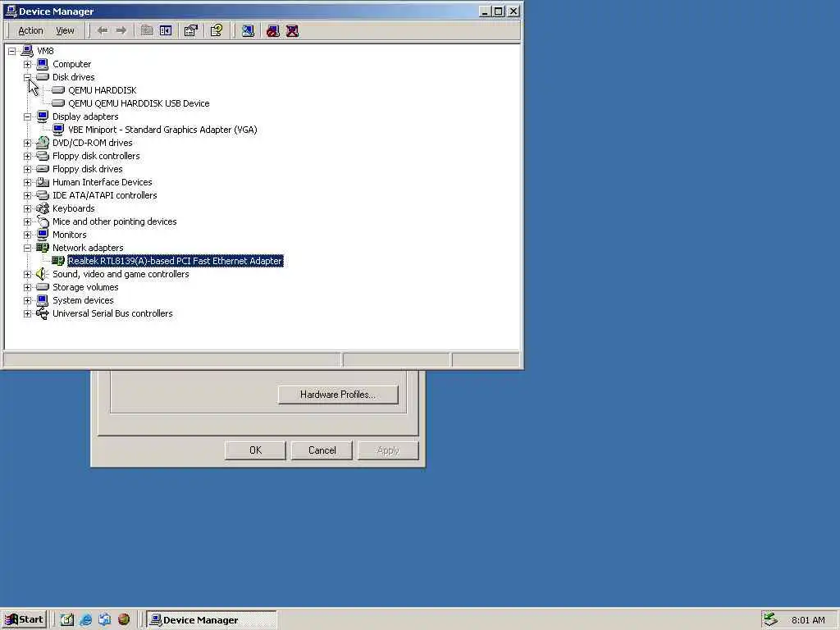Image resolution: width=840 pixels, height=630 pixels.
Task: Select the Storage volumes label
Action: tap(85, 287)
